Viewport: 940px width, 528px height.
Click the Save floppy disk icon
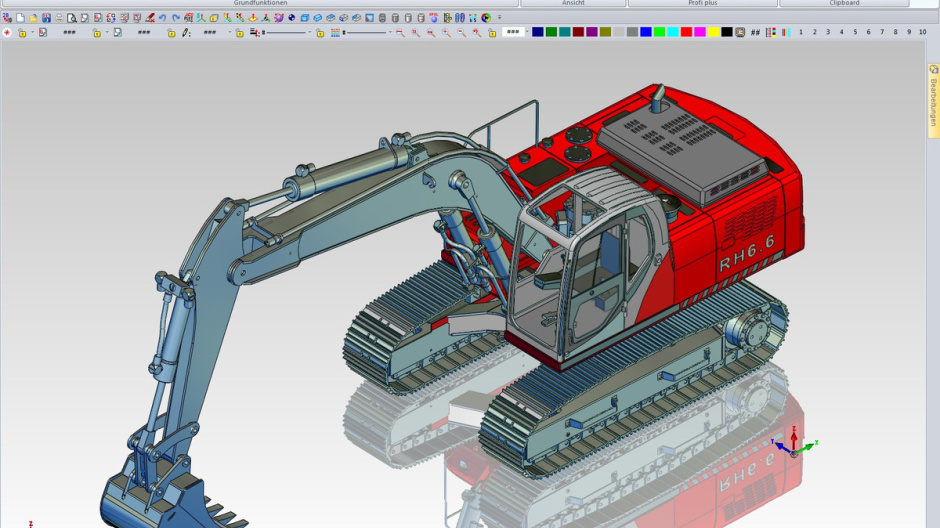pyautogui.click(x=46, y=18)
